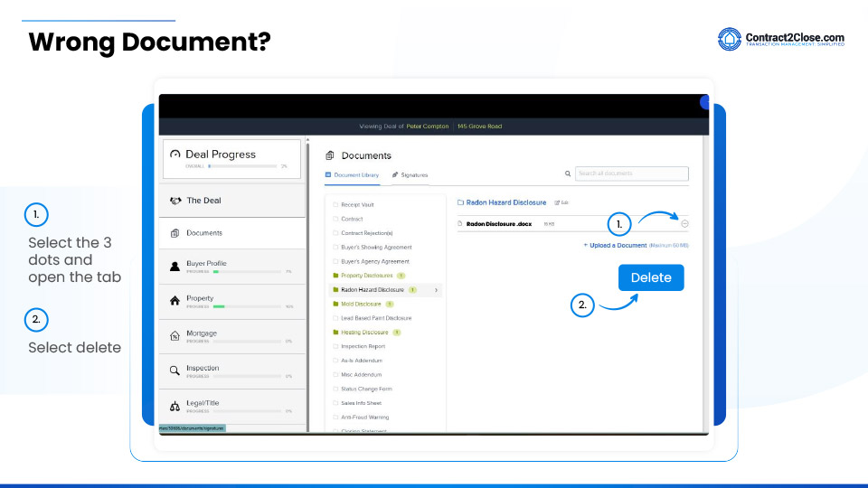868x488 pixels.
Task: Click the Search all documents field
Action: pyautogui.click(x=631, y=174)
